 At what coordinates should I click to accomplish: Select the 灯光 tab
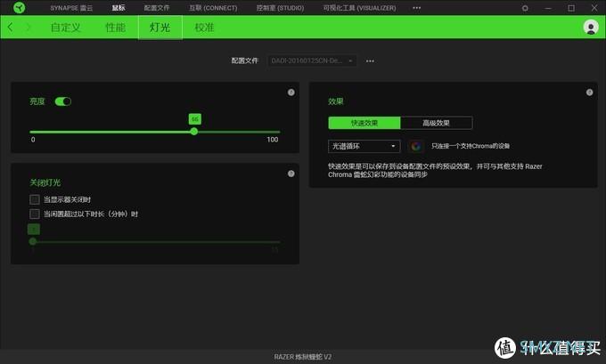[x=160, y=28]
